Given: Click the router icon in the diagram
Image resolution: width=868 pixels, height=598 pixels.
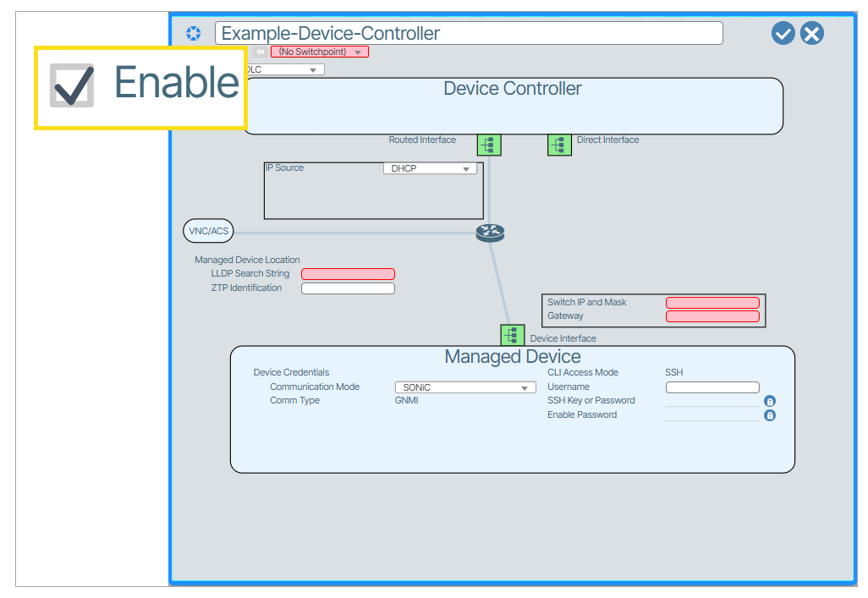Looking at the screenshot, I should 490,233.
